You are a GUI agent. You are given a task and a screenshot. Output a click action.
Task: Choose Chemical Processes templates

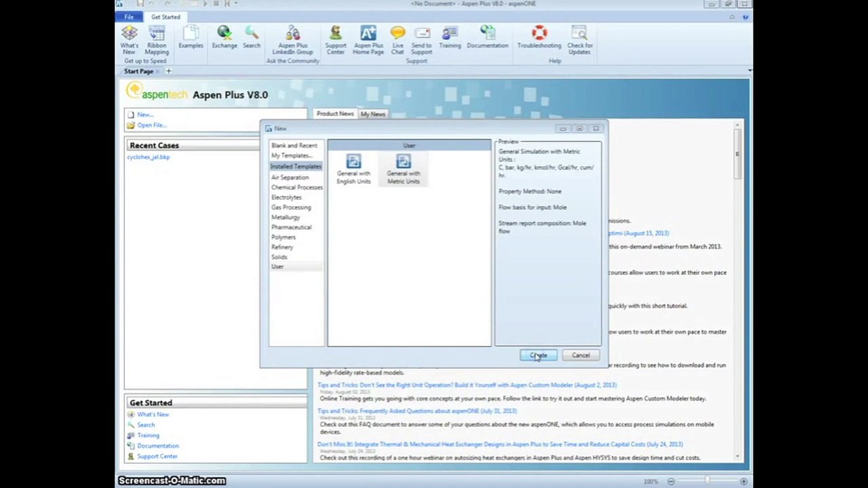click(297, 188)
